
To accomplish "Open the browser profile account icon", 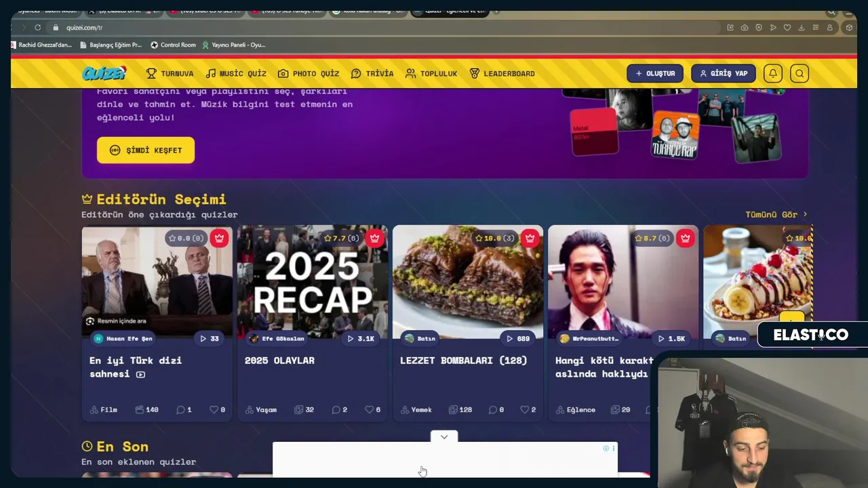I will 829,27.
